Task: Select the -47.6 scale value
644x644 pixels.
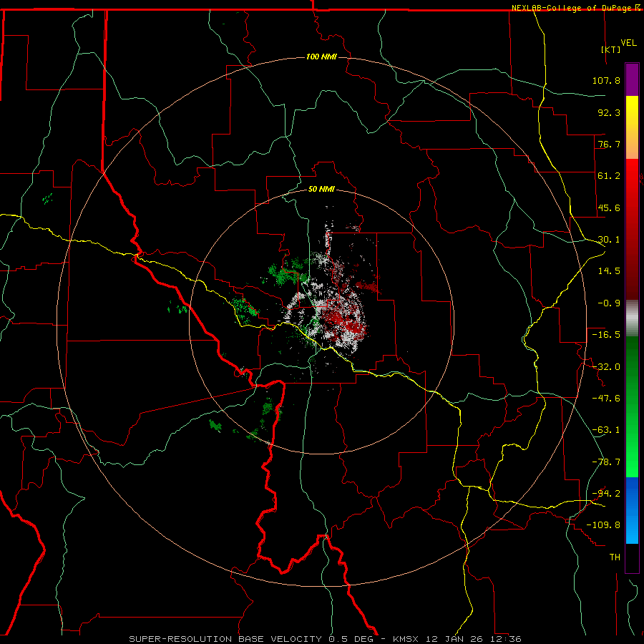Action: 606,399
